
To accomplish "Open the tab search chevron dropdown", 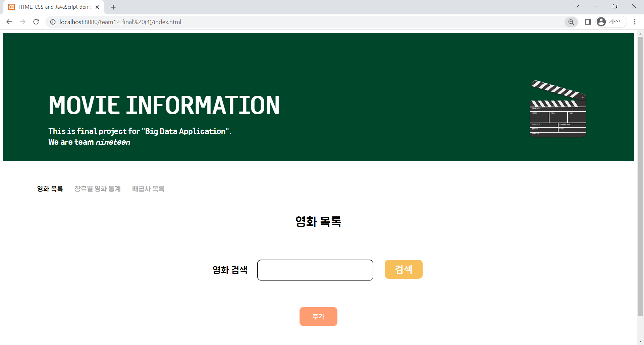I will click(x=577, y=6).
